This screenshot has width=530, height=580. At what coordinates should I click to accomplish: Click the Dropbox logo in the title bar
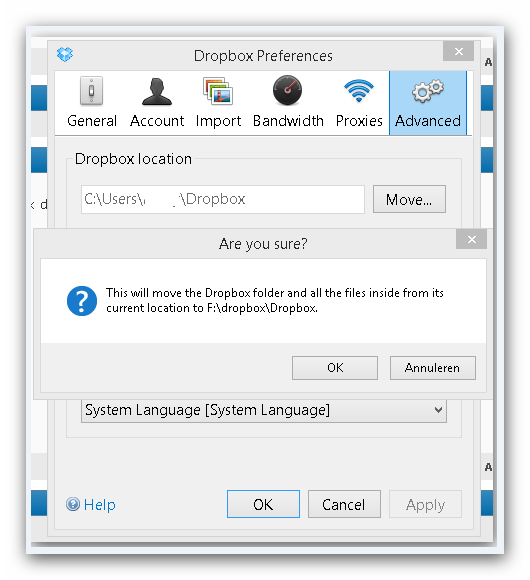tap(65, 55)
